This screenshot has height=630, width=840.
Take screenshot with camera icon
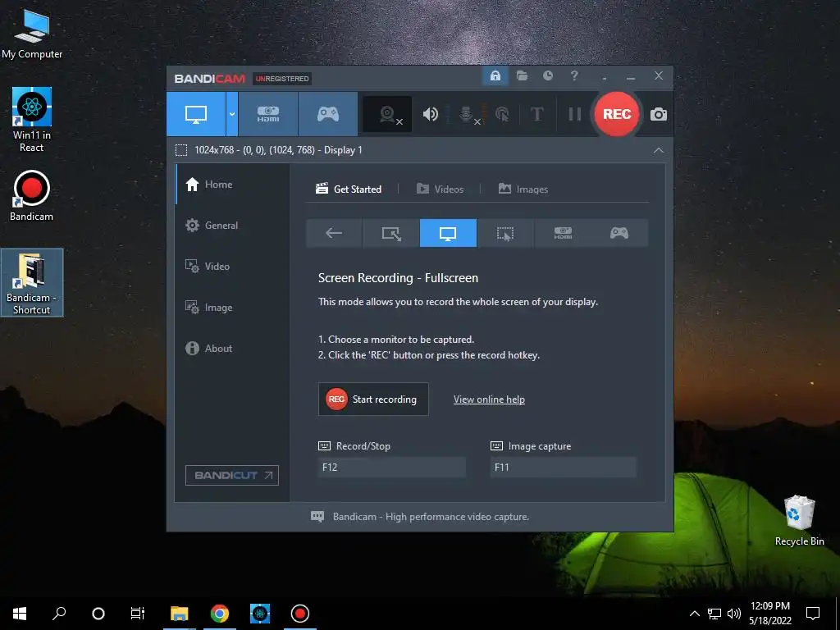coord(659,114)
